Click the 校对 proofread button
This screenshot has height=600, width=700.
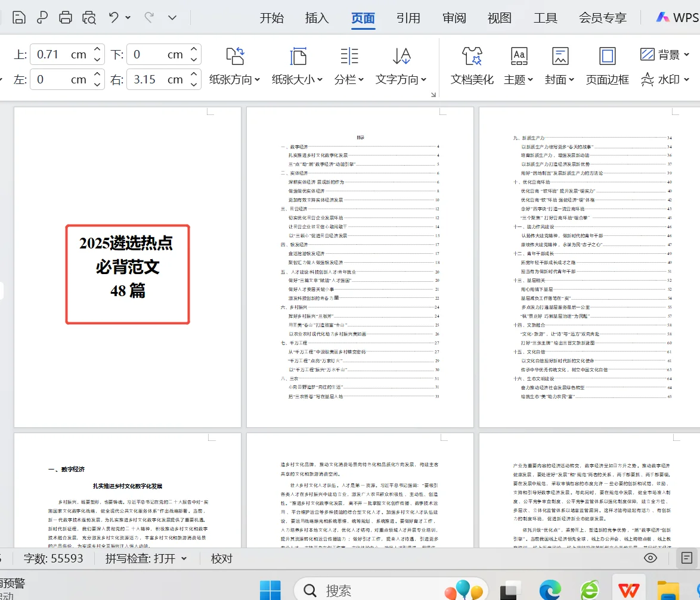(x=221, y=558)
